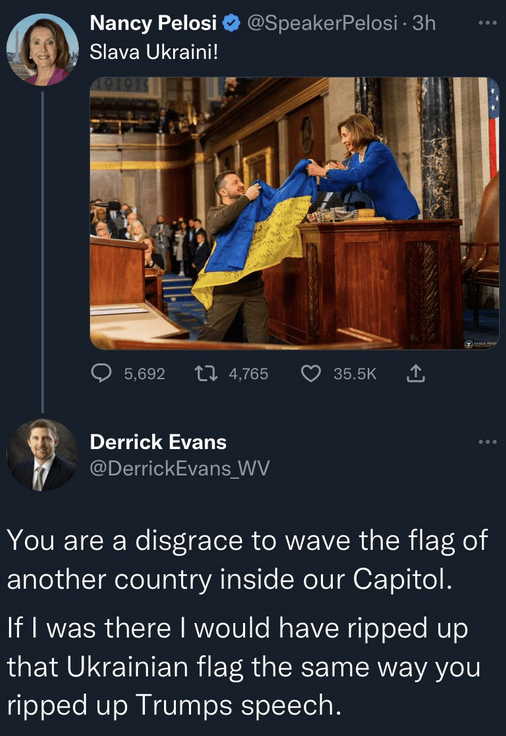The width and height of the screenshot is (506, 736).
Task: Open the reply comment icon
Action: [x=101, y=374]
